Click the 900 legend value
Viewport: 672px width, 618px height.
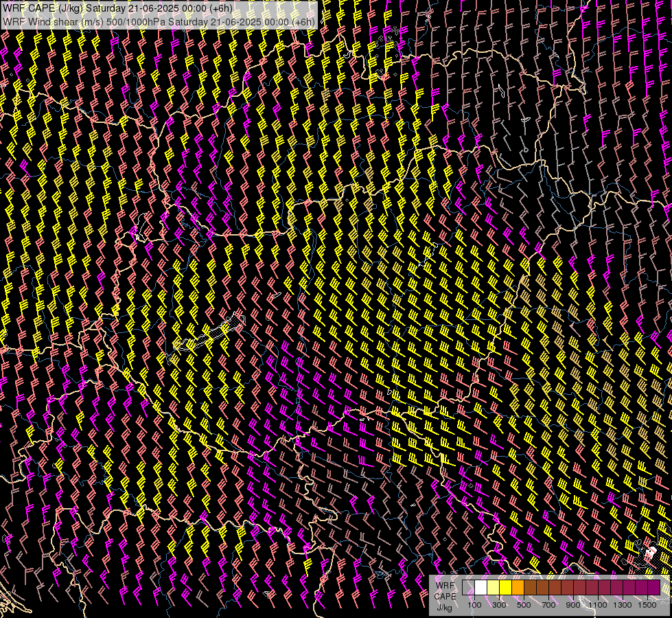tap(573, 605)
